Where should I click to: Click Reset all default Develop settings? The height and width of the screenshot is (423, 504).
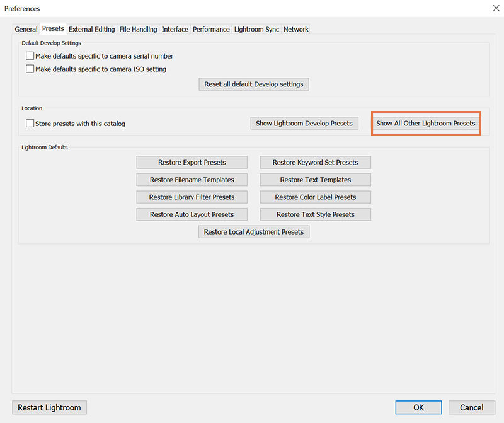(254, 84)
